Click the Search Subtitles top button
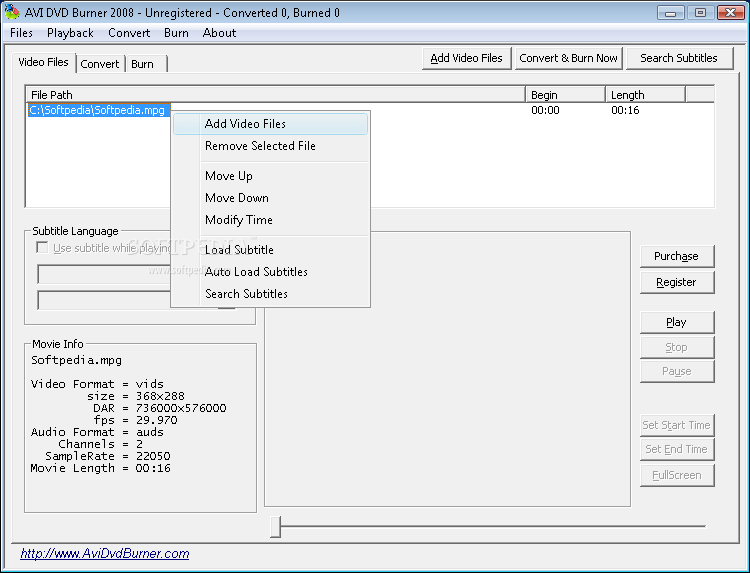The height and width of the screenshot is (573, 750). point(679,58)
